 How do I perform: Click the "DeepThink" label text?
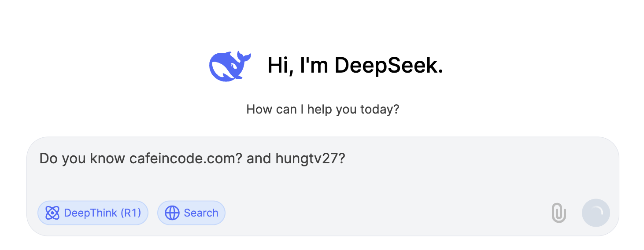(90, 213)
